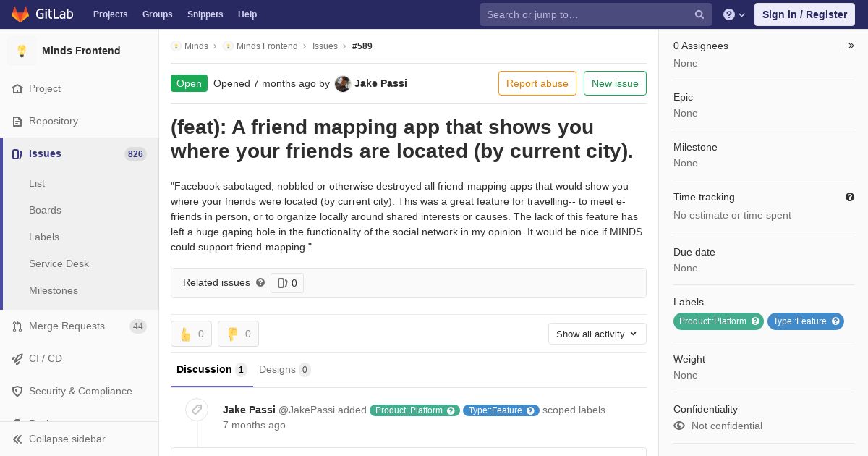Open Help in the top navbar
Viewport: 868px width, 456px height.
pyautogui.click(x=247, y=14)
